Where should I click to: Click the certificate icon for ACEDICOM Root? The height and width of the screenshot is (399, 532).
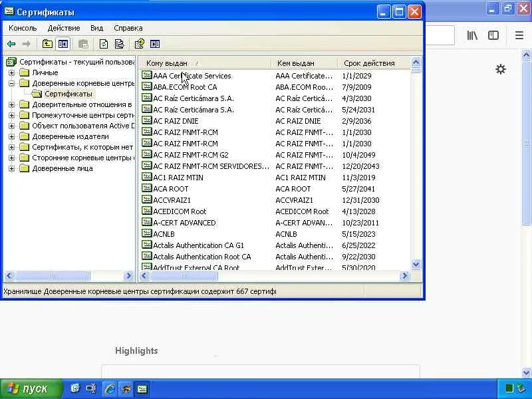coord(146,211)
